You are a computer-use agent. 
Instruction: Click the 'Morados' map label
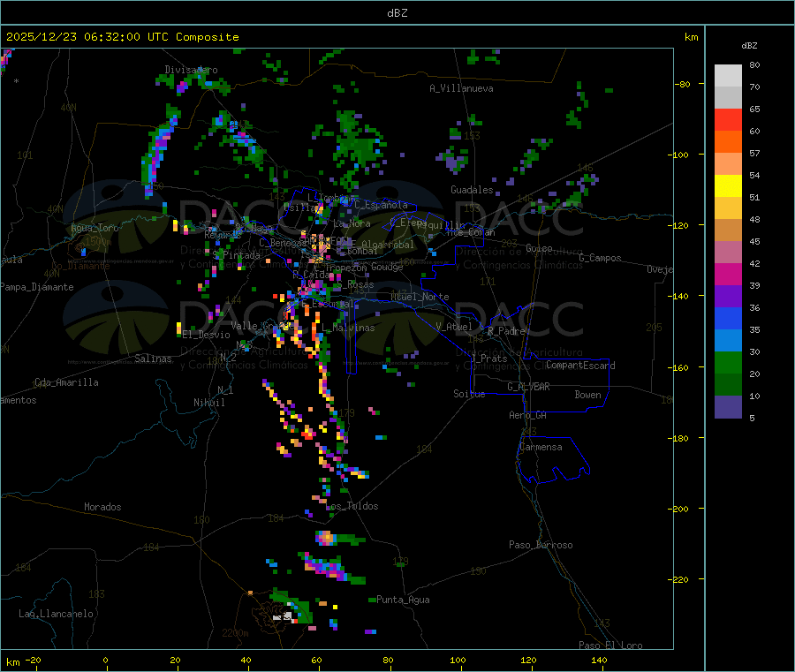pyautogui.click(x=103, y=507)
